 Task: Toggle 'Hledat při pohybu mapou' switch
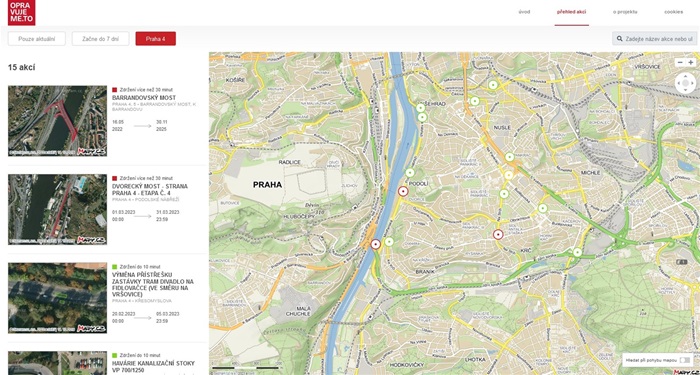coord(684,360)
